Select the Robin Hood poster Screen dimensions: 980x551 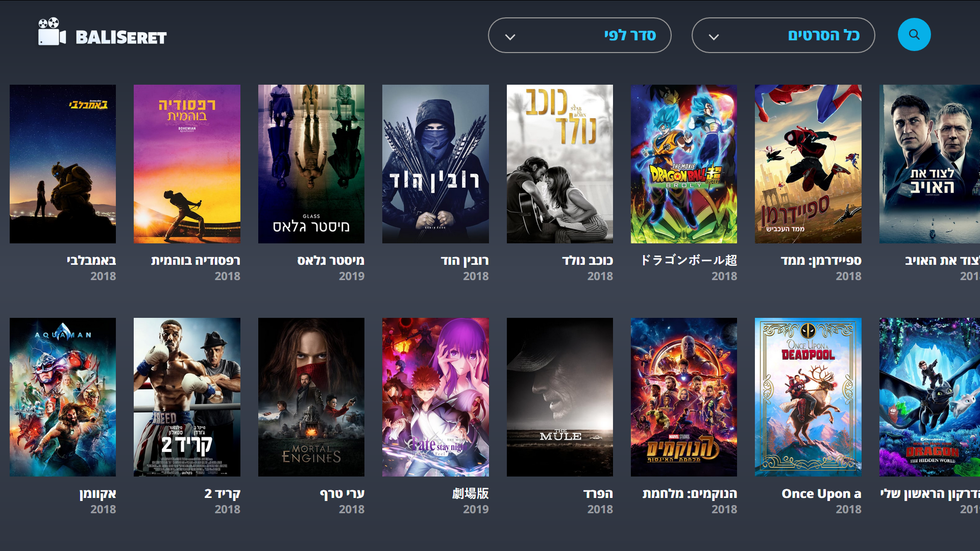435,164
